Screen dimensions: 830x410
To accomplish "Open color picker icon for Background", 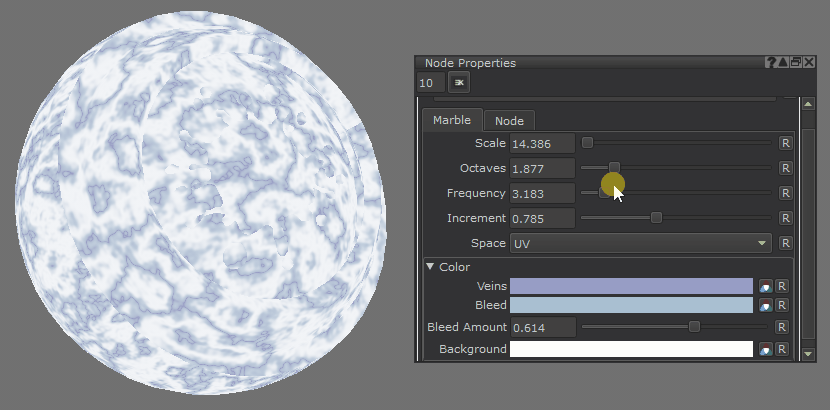I will point(765,350).
